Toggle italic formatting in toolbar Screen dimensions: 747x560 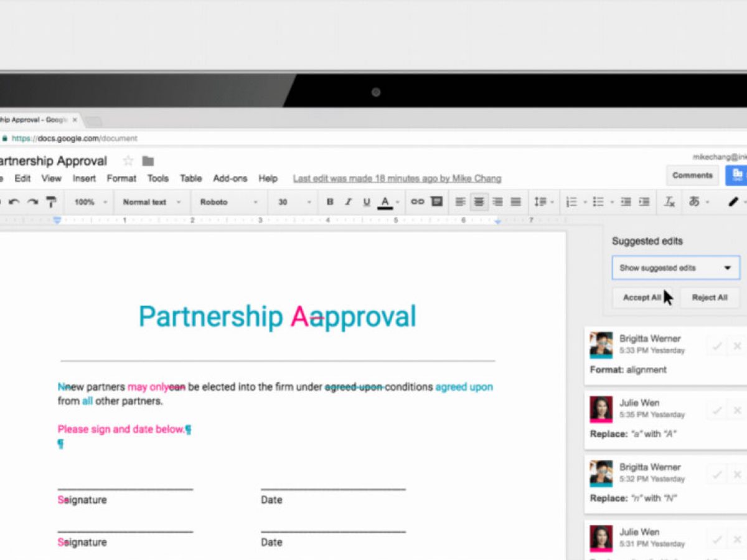pos(348,202)
